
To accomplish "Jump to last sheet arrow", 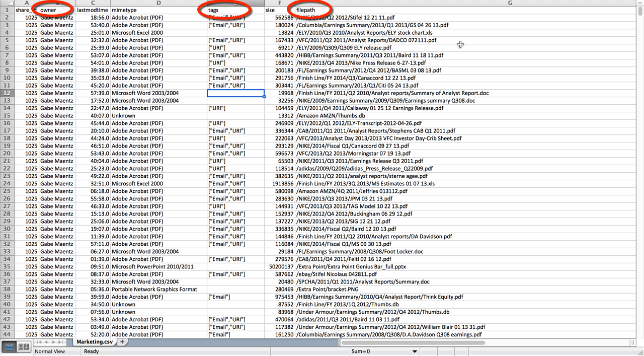I will pyautogui.click(x=61, y=342).
